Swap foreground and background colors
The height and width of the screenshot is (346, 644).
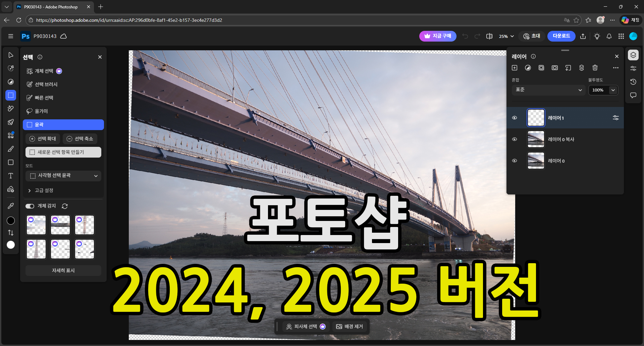[x=11, y=233]
